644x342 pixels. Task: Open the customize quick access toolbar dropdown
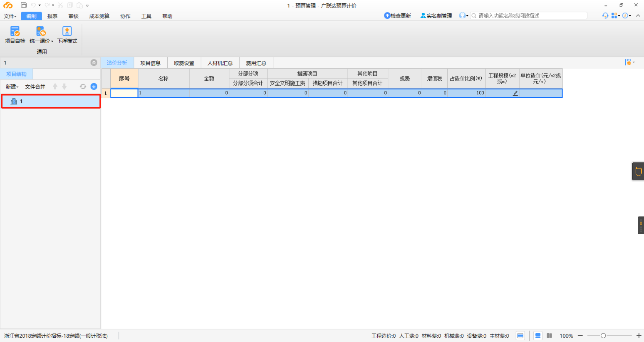tap(87, 5)
